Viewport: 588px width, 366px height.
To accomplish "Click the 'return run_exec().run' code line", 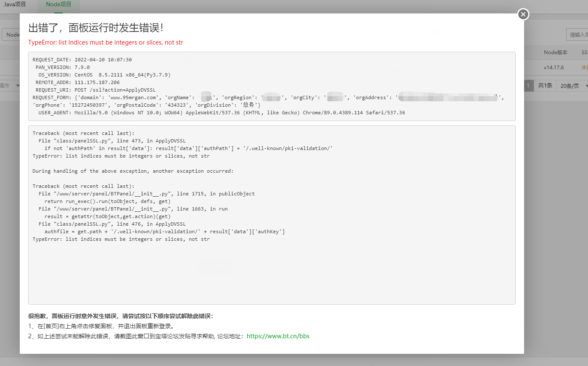I will (x=107, y=201).
